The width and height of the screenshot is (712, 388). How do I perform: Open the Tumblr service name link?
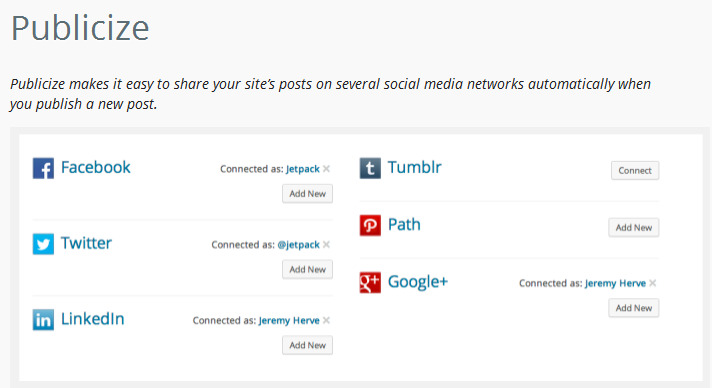414,168
